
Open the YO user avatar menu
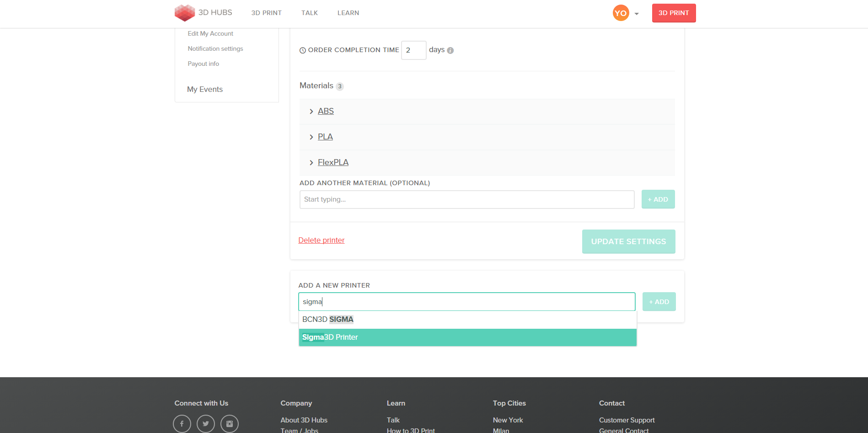pos(621,13)
